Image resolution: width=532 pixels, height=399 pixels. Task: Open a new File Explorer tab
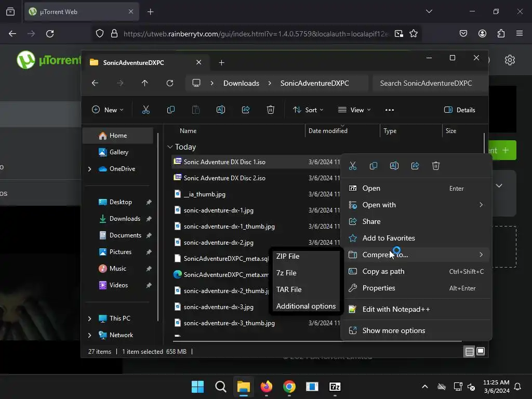coord(221,63)
